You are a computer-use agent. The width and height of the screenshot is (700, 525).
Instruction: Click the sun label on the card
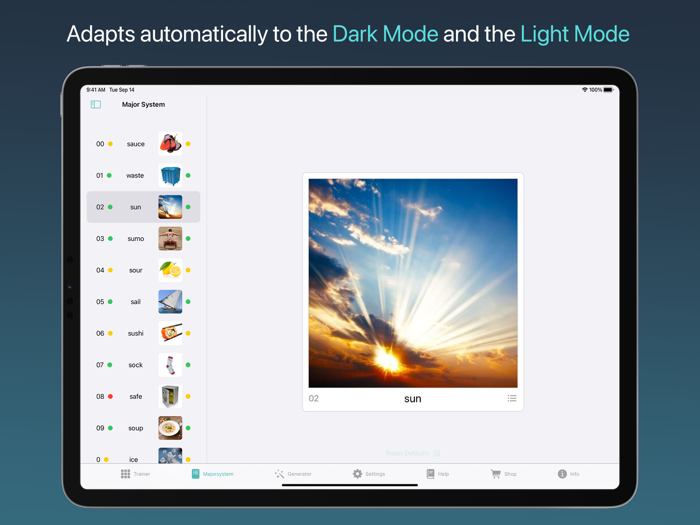click(x=412, y=399)
